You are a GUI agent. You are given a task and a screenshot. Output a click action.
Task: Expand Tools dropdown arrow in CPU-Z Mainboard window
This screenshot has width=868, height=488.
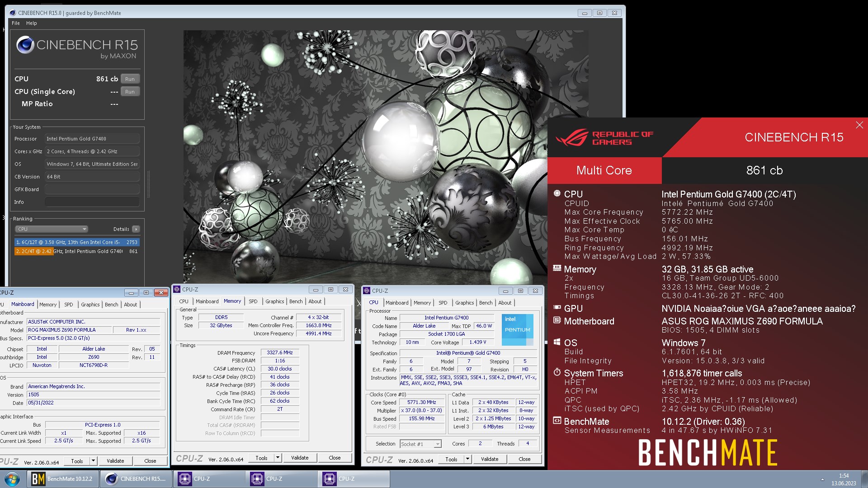(93, 461)
